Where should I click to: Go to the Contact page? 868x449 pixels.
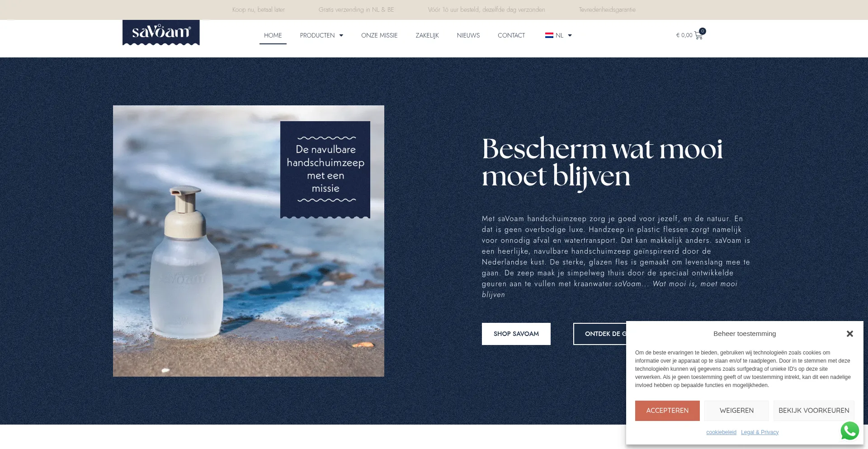[x=511, y=35]
